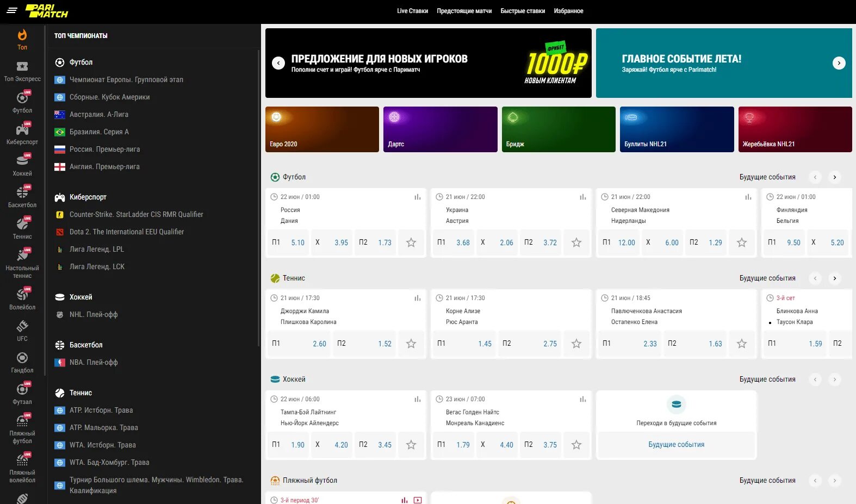Open Дартс category tile
Viewport: 856px width, 504px height.
coord(441,129)
